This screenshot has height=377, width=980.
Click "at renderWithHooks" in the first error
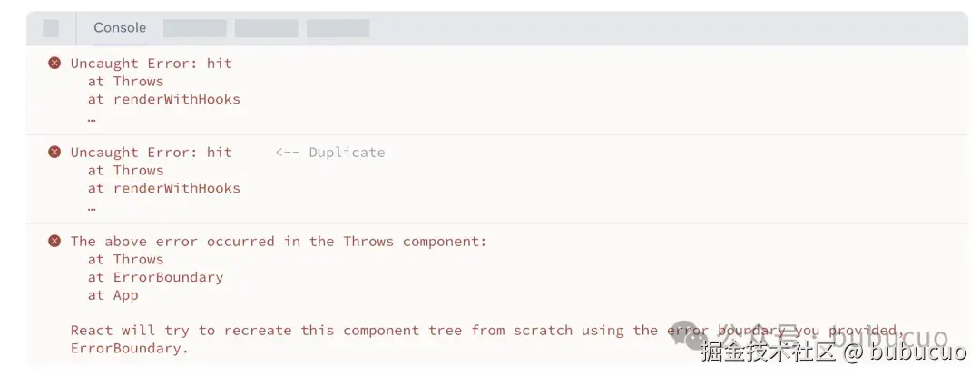coord(164,99)
